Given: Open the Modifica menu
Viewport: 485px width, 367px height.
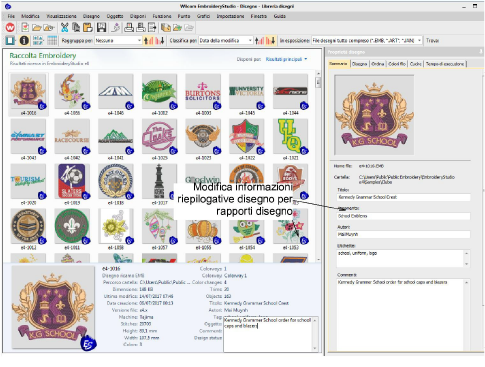Looking at the screenshot, I should (x=30, y=16).
